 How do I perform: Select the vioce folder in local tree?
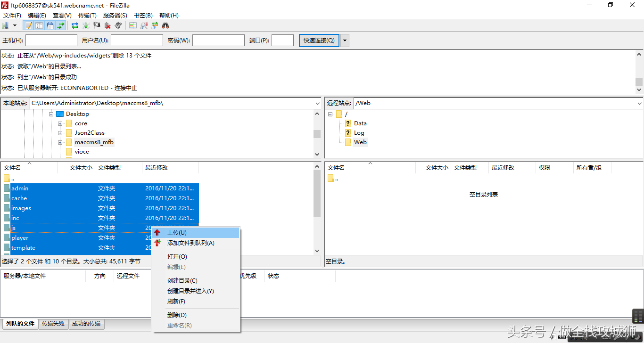[x=82, y=152]
